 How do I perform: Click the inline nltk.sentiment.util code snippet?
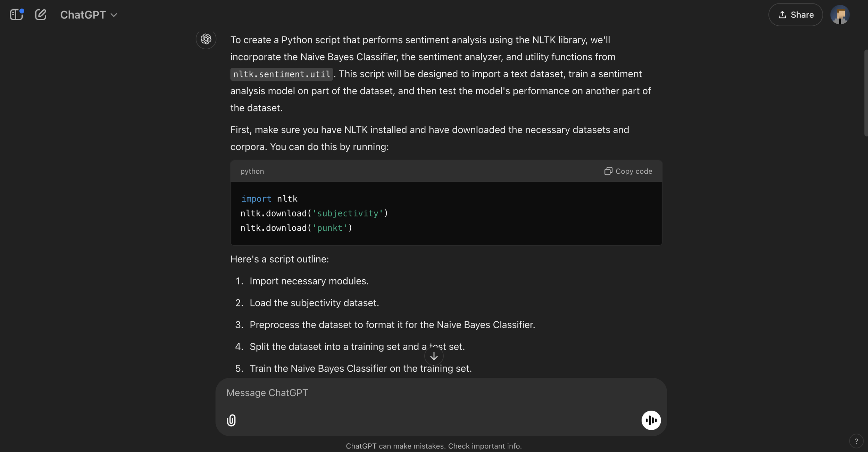click(282, 74)
